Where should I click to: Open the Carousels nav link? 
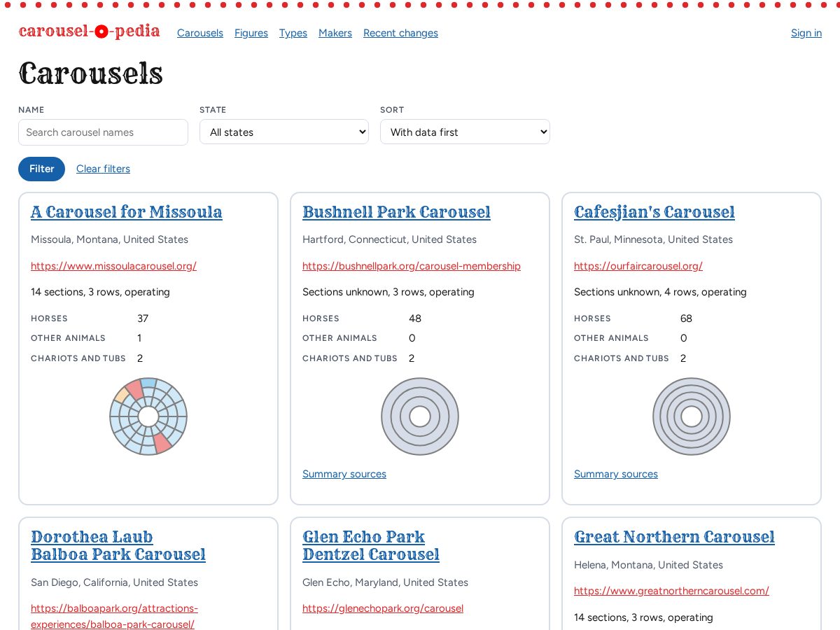pyautogui.click(x=200, y=33)
